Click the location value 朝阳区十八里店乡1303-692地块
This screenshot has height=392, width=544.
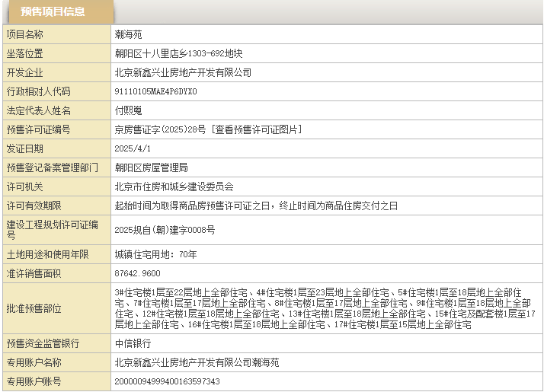178,53
